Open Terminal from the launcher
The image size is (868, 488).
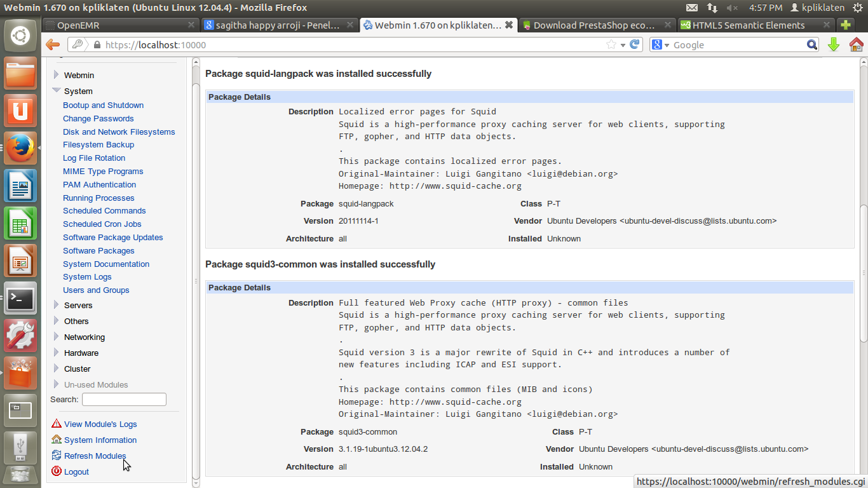point(20,298)
